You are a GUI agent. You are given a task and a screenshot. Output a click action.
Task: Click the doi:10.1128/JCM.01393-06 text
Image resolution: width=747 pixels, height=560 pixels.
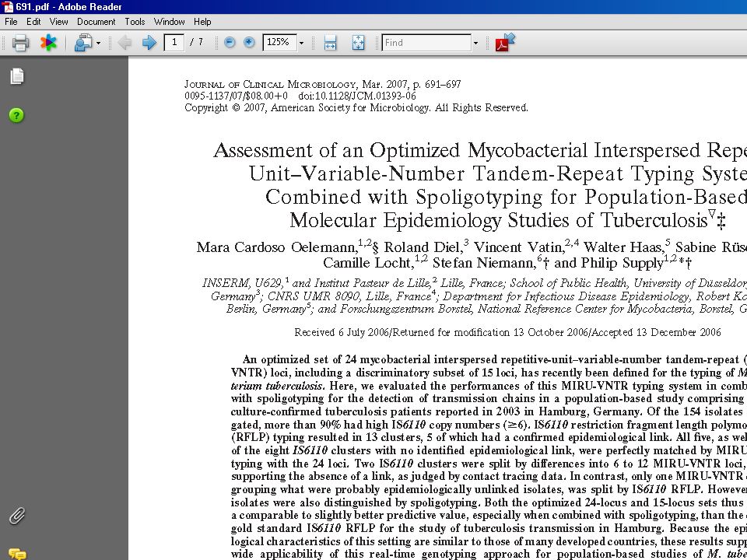coord(356,96)
